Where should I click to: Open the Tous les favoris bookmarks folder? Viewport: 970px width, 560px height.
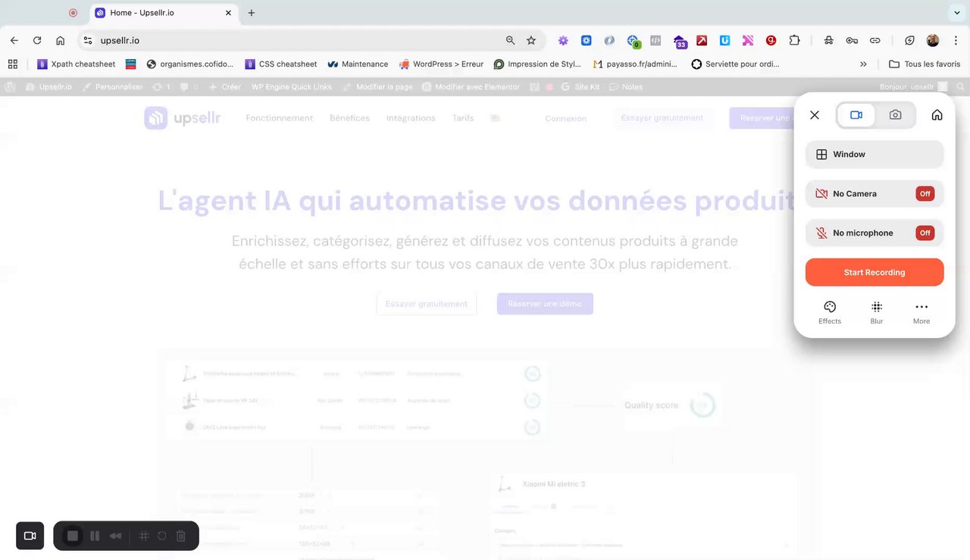(x=925, y=64)
